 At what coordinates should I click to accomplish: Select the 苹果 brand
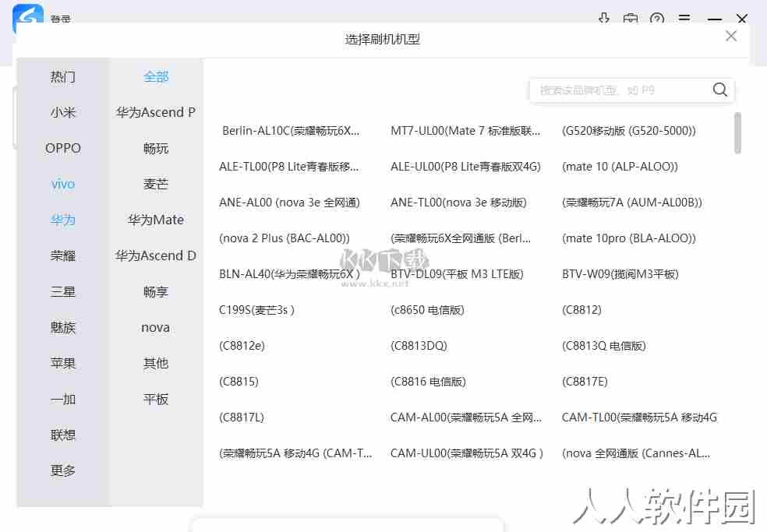point(63,363)
